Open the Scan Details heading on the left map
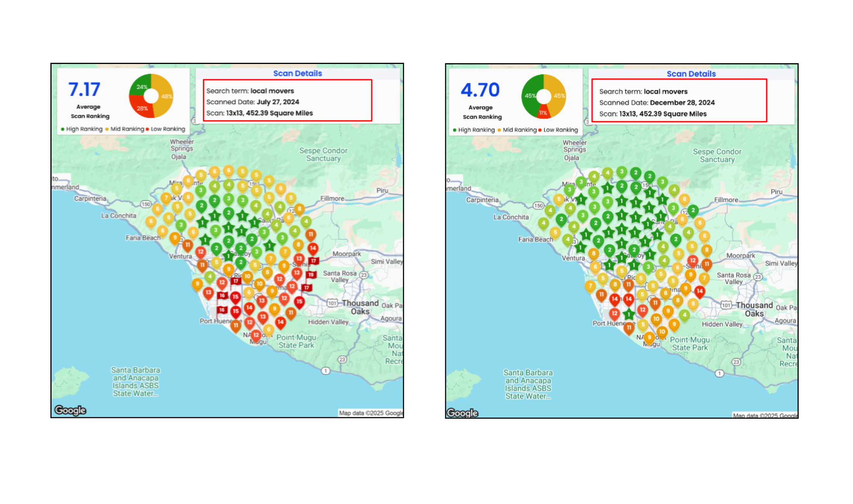The width and height of the screenshot is (853, 504). [x=297, y=73]
